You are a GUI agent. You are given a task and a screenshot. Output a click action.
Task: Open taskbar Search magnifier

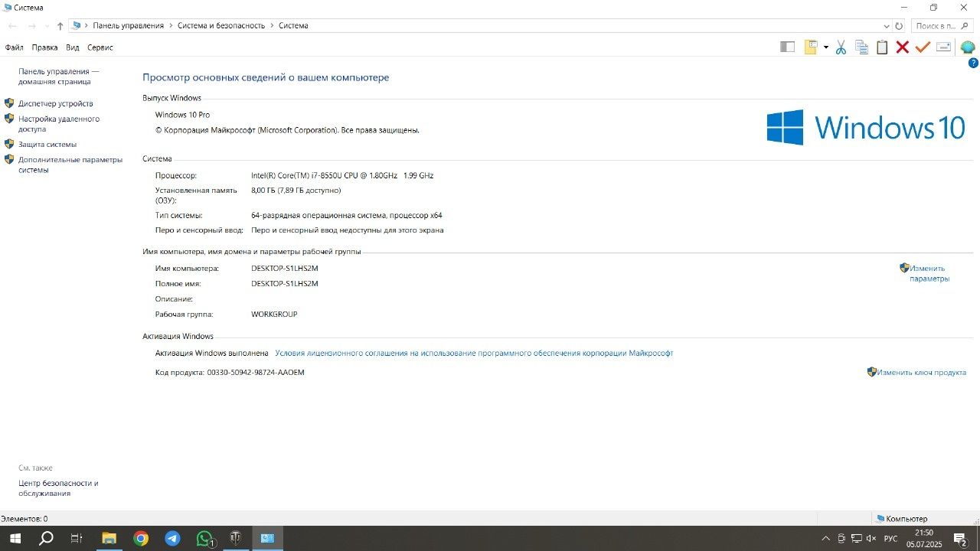click(x=46, y=539)
